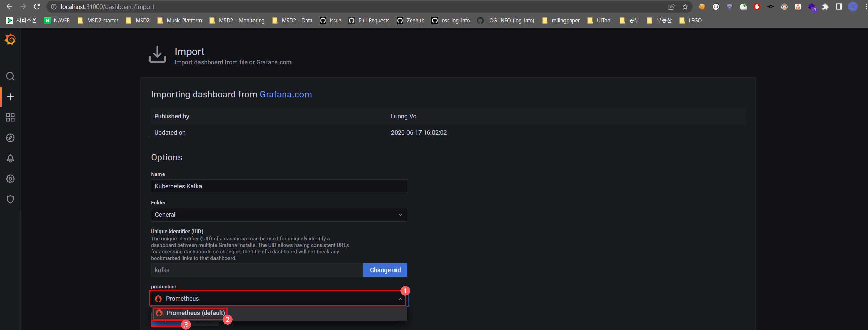Toggle the browser side panel icon
Viewport: 868px width, 330px height.
(x=839, y=6)
